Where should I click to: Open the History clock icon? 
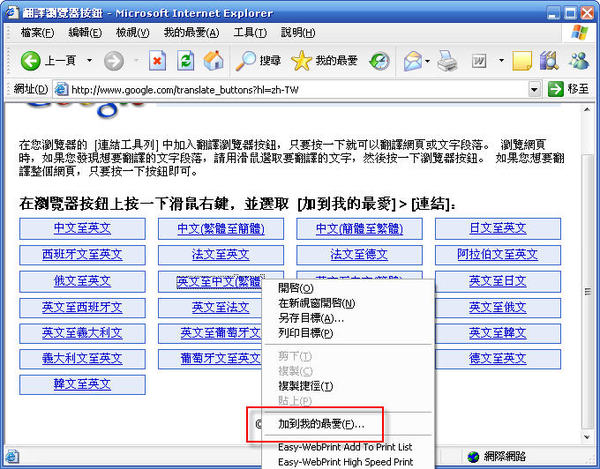click(x=380, y=61)
